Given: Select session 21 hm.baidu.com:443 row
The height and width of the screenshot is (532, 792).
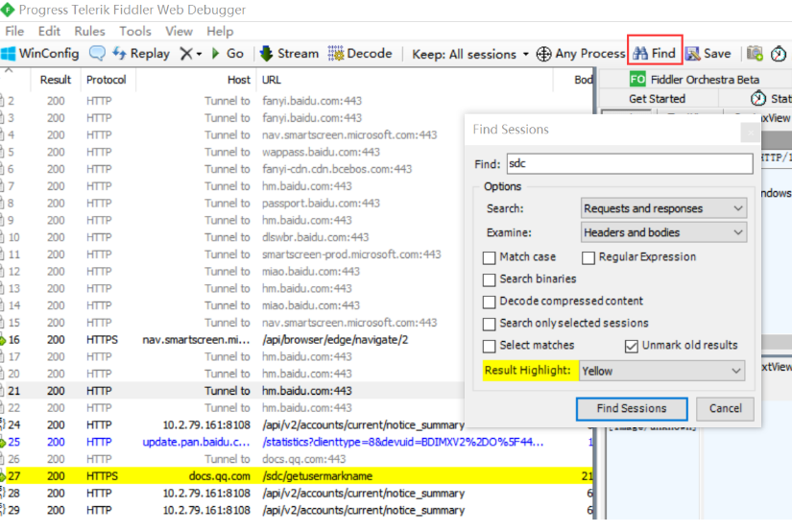Looking at the screenshot, I should (232, 391).
